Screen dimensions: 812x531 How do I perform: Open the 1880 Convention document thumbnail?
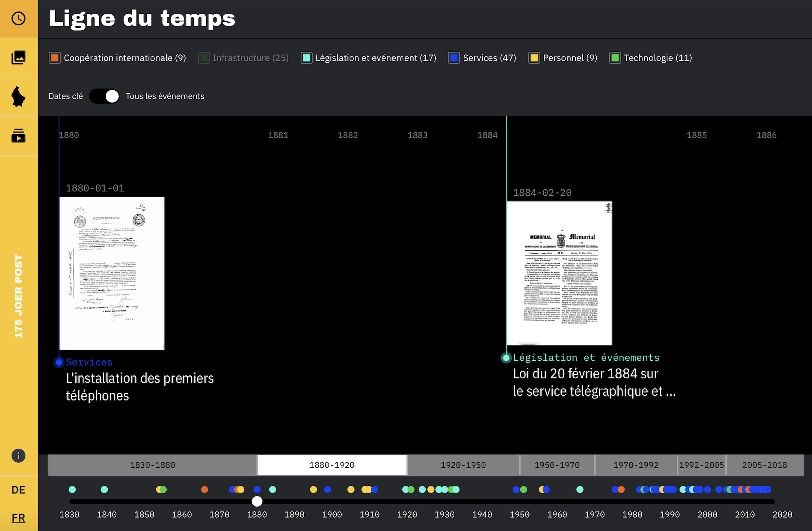[x=112, y=273]
